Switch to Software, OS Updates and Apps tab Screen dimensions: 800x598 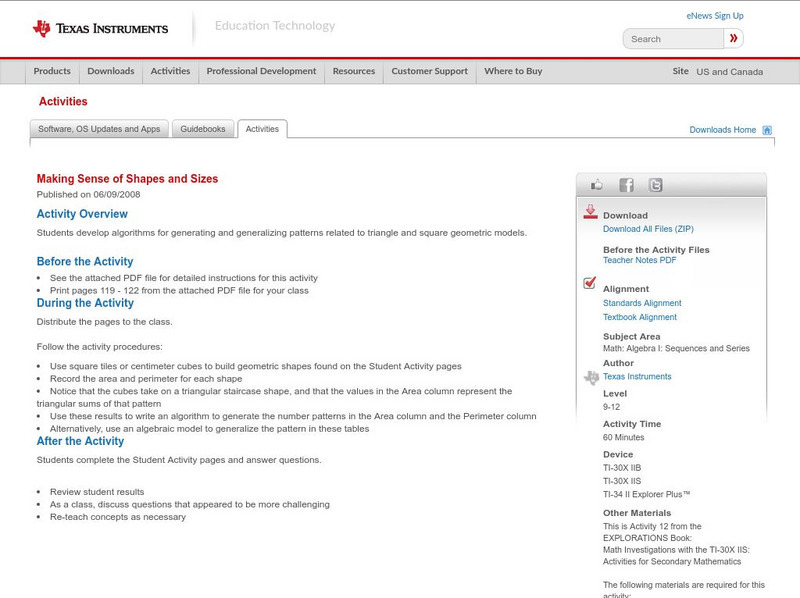(99, 129)
